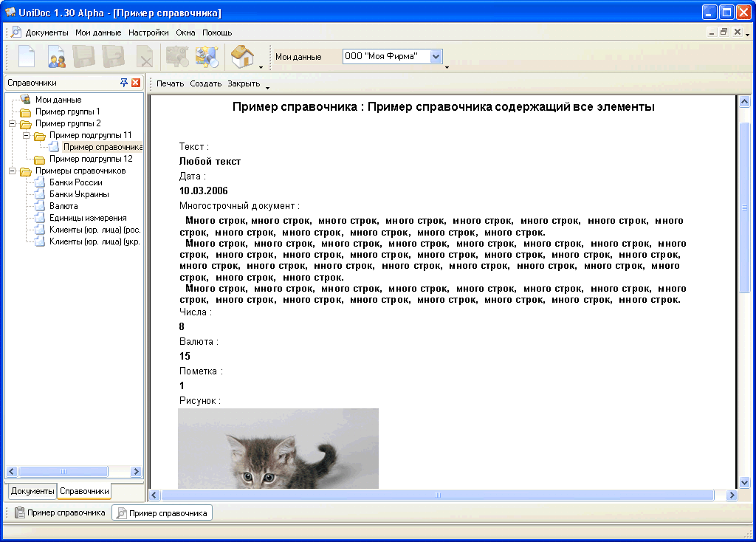Select Банки России in the tree
The width and height of the screenshot is (756, 542).
pyautogui.click(x=75, y=182)
